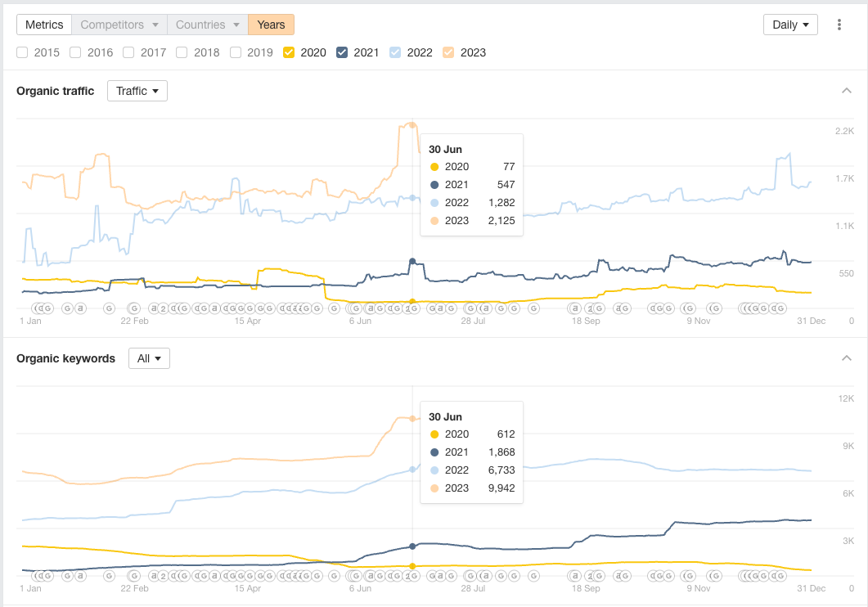Viewport: 868px width, 607px height.
Task: Collapse the Organic traffic section
Action: coord(847,91)
